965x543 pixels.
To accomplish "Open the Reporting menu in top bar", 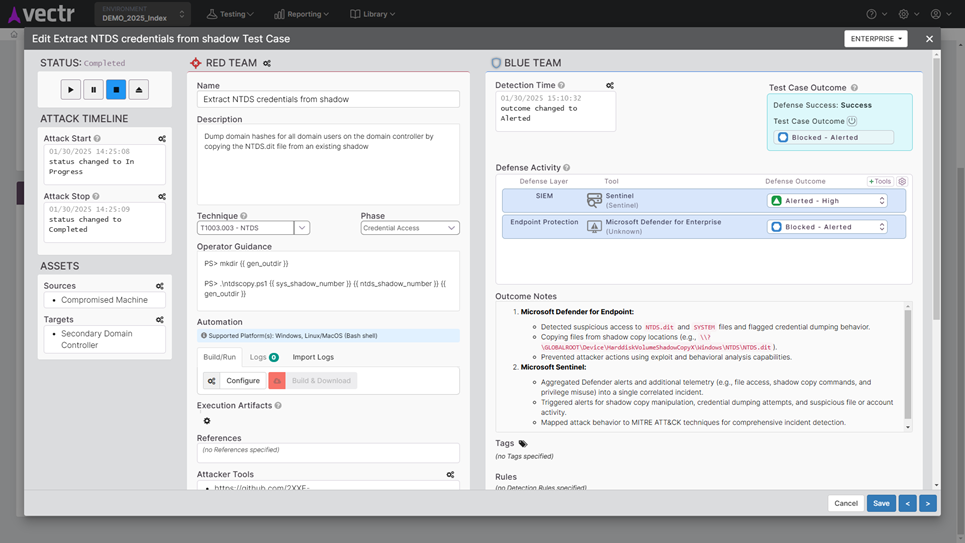I will [x=301, y=14].
